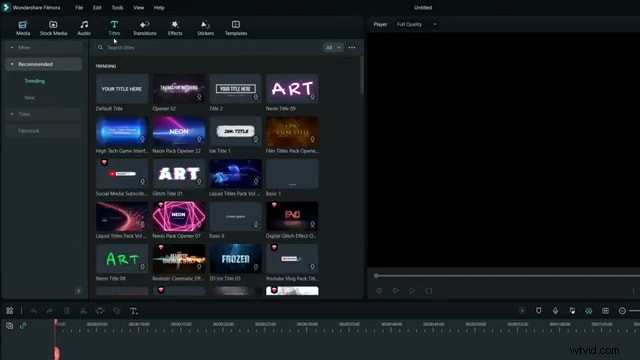Select Trending in the sidebar
Image resolution: width=640 pixels, height=360 pixels.
point(35,81)
